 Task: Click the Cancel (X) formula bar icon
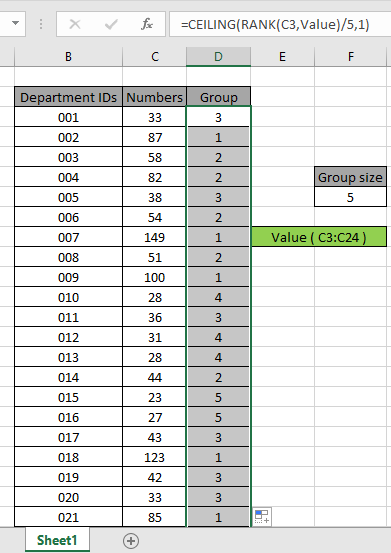pos(75,24)
